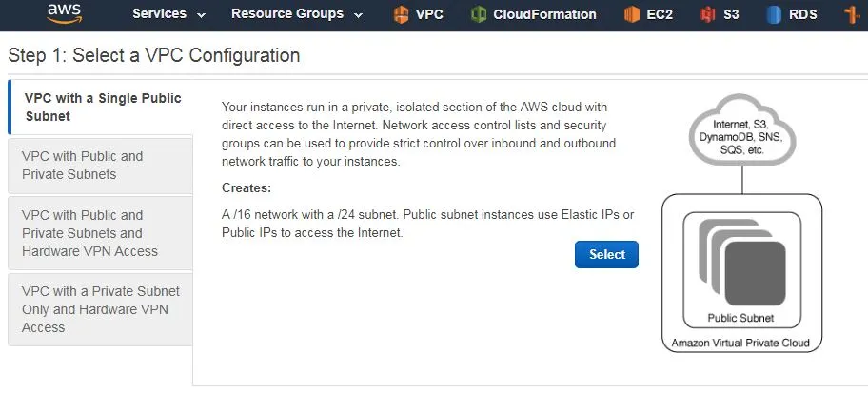Screen dimensions: 868x393
Task: Select VPC with a Single Public Subnet tab
Action: [101, 107]
